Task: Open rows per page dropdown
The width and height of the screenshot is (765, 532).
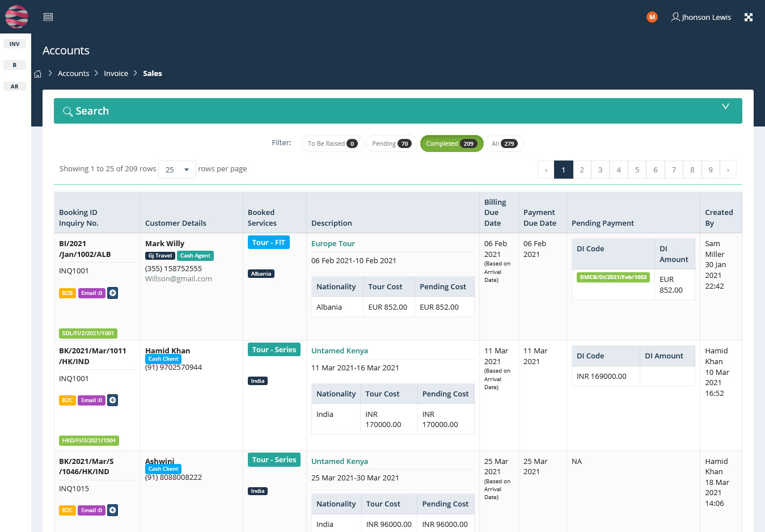Action: coord(177,170)
